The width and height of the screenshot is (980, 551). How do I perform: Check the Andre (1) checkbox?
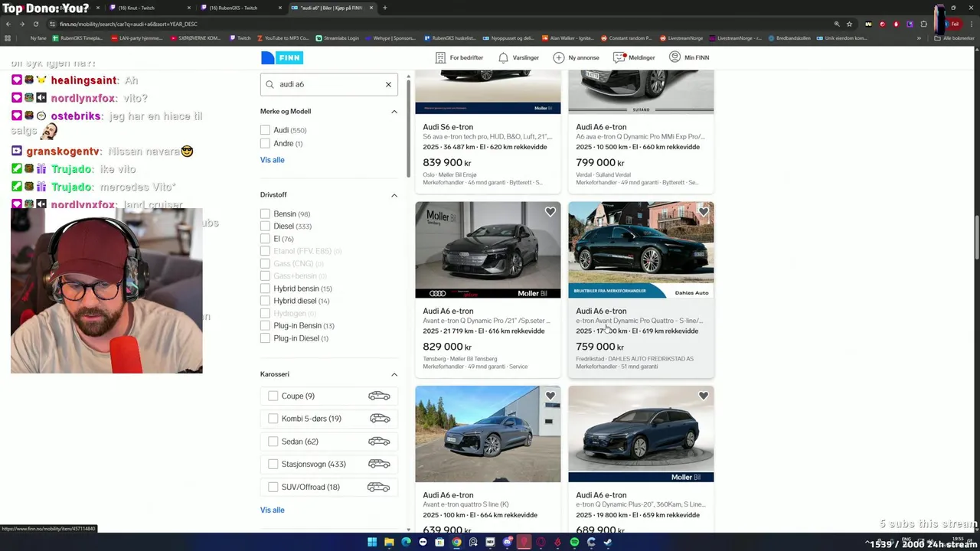(x=265, y=143)
